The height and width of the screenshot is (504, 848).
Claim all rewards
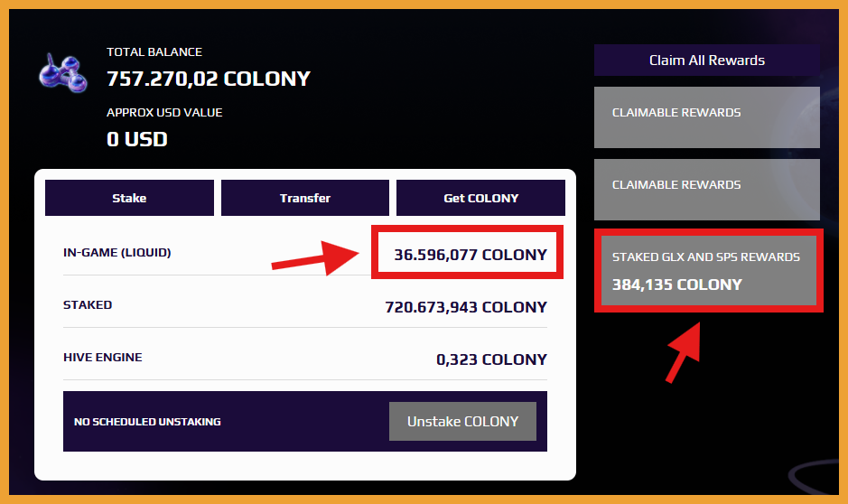pos(706,61)
